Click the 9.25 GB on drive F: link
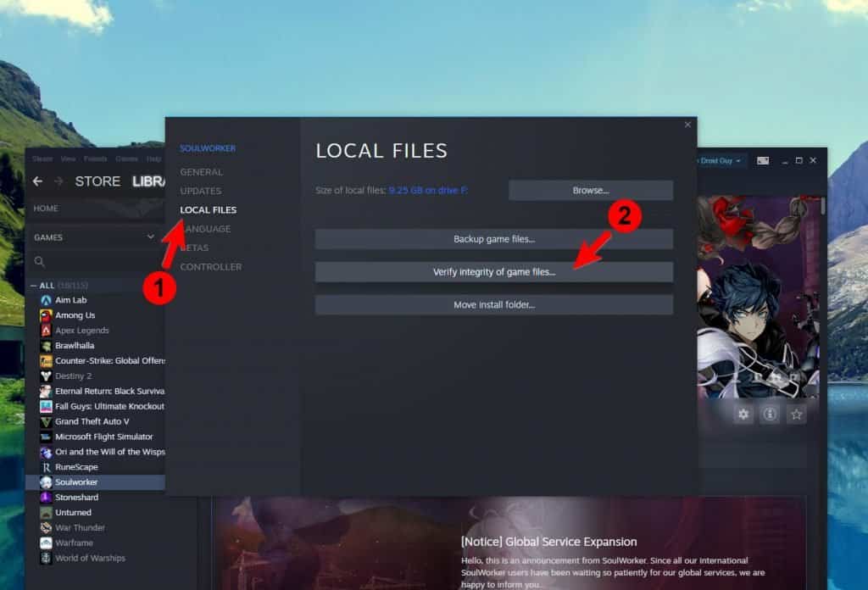The width and height of the screenshot is (868, 590). point(428,191)
